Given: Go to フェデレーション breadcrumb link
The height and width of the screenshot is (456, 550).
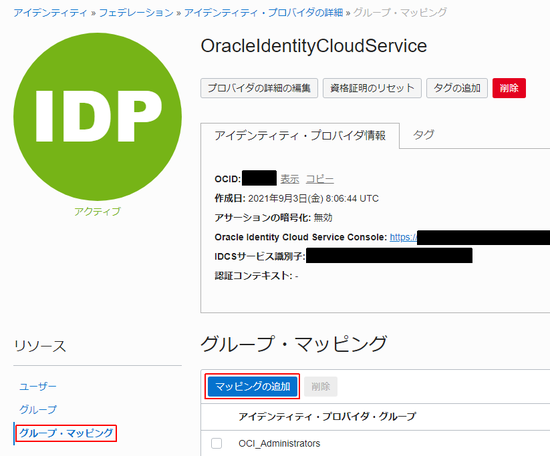Looking at the screenshot, I should click(136, 13).
